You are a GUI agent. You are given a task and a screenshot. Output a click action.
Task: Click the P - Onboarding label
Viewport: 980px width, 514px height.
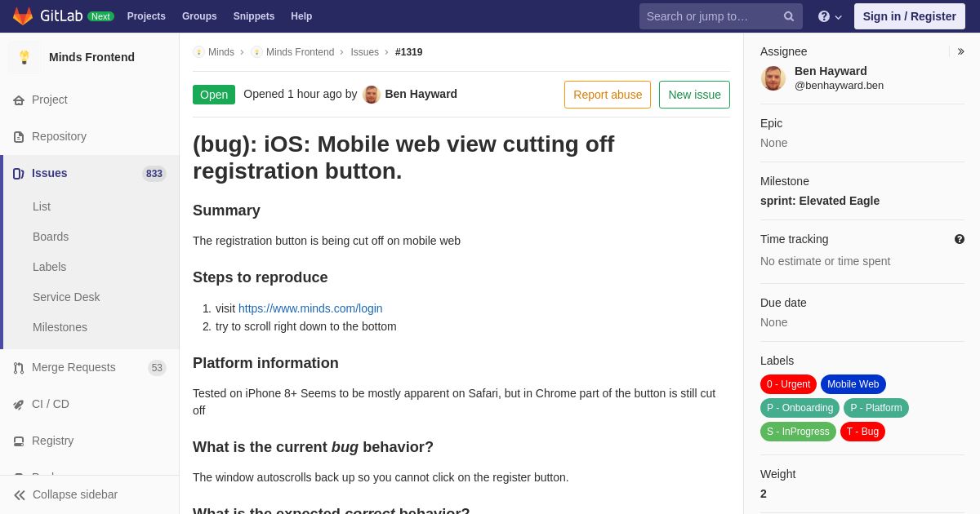pos(800,408)
